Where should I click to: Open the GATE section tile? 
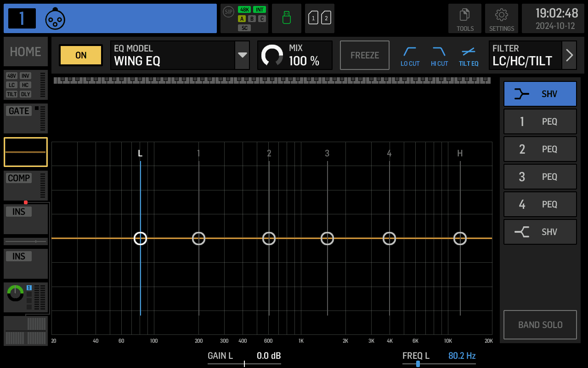pyautogui.click(x=26, y=118)
